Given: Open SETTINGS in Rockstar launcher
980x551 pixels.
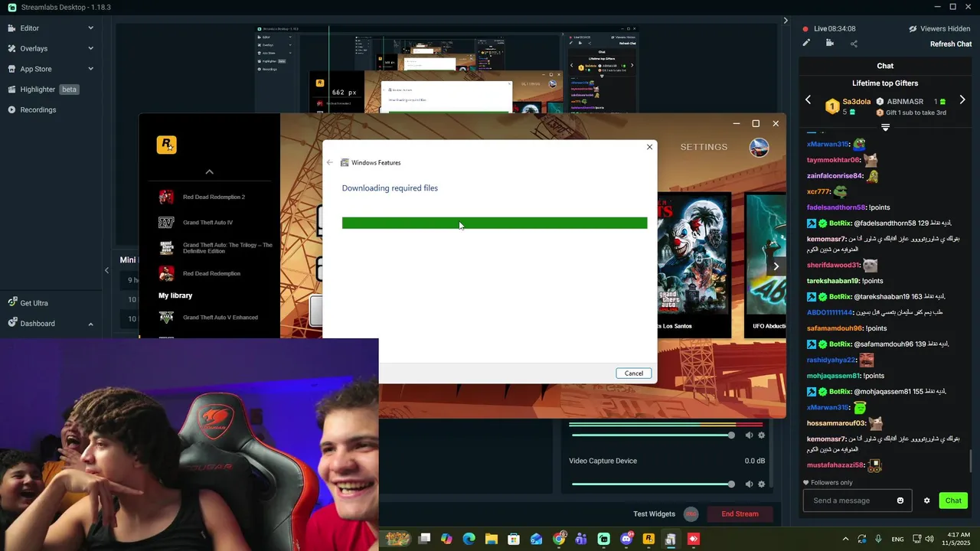Looking at the screenshot, I should pos(704,147).
